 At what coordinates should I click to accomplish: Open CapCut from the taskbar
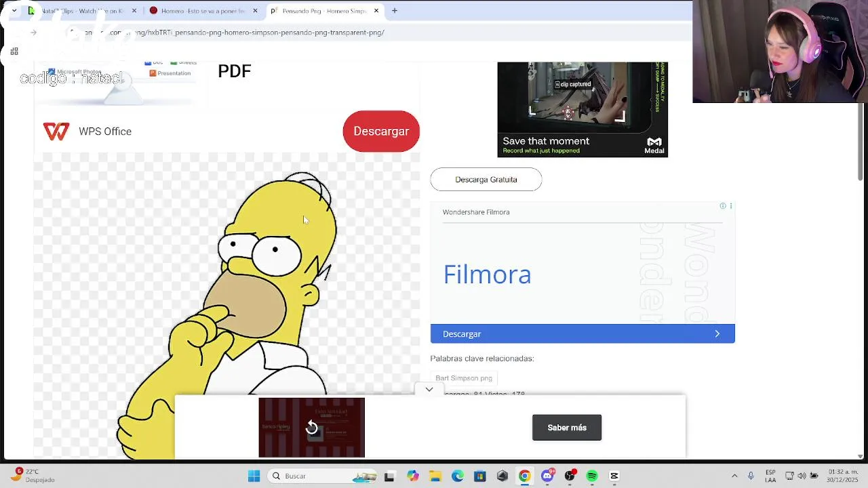coord(614,476)
